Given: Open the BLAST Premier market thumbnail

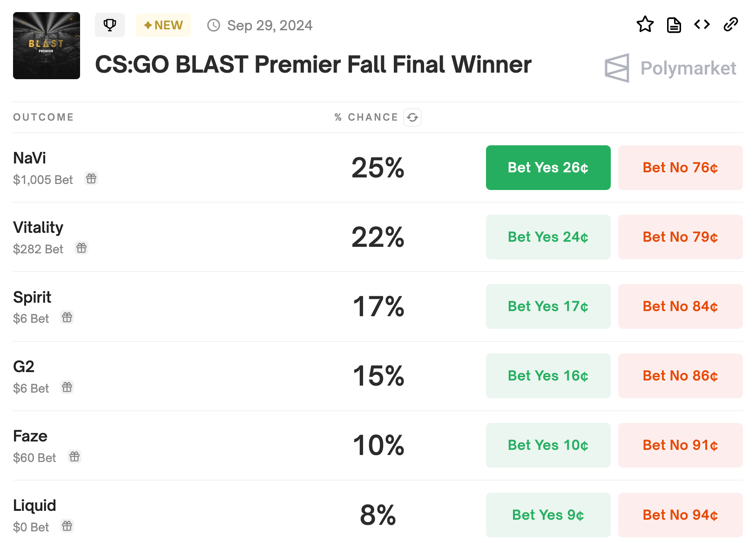Looking at the screenshot, I should (47, 46).
